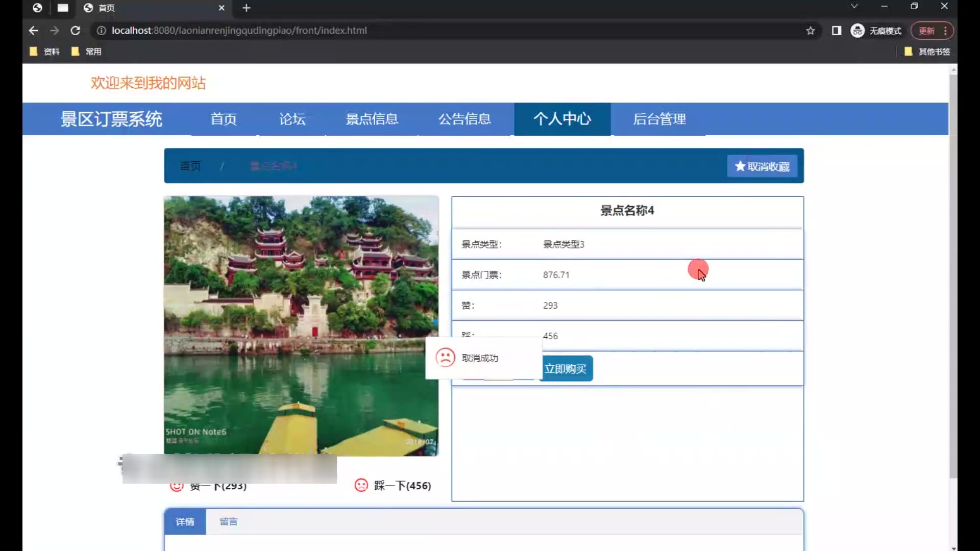Click the star icon on 取消收藏 button
Screen dimensions: 980x551
coord(740,166)
